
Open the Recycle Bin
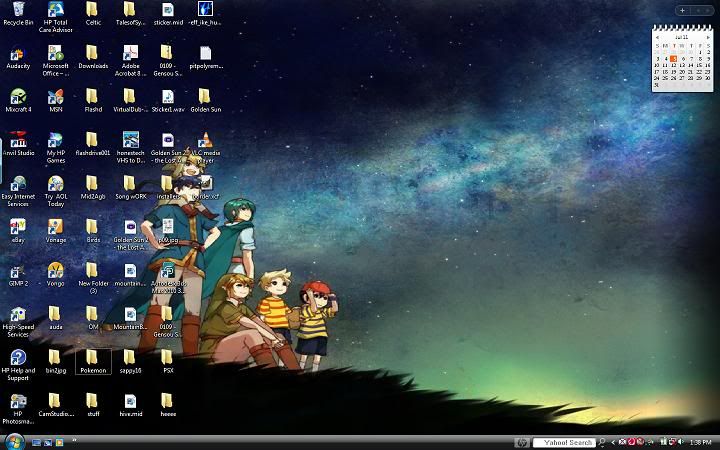pyautogui.click(x=18, y=14)
